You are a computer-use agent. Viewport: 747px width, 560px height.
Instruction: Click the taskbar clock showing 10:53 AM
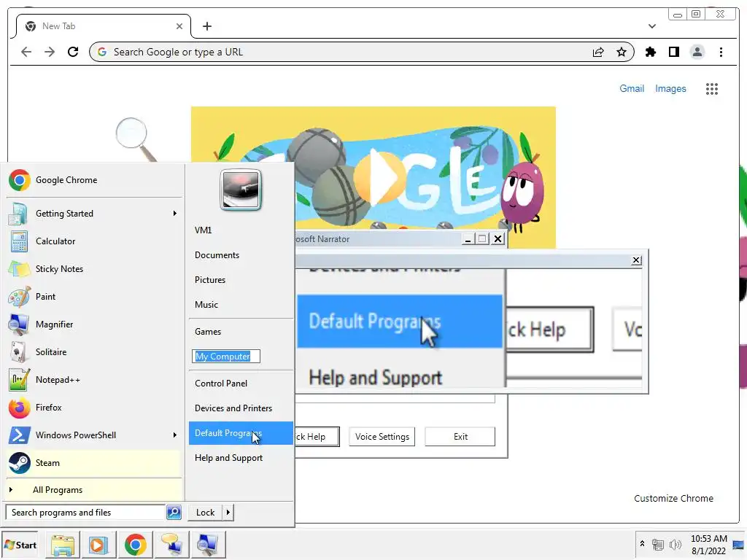pyautogui.click(x=709, y=545)
